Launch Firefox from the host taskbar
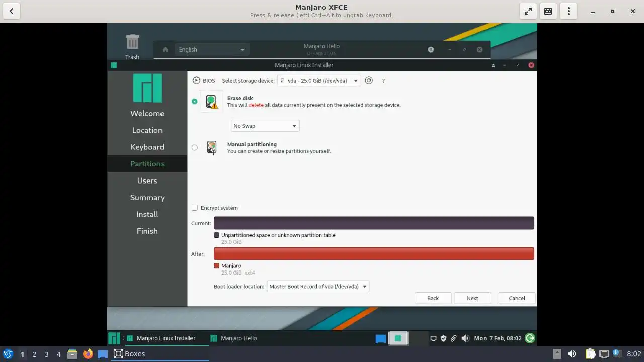Image resolution: width=644 pixels, height=362 pixels. coord(88,354)
